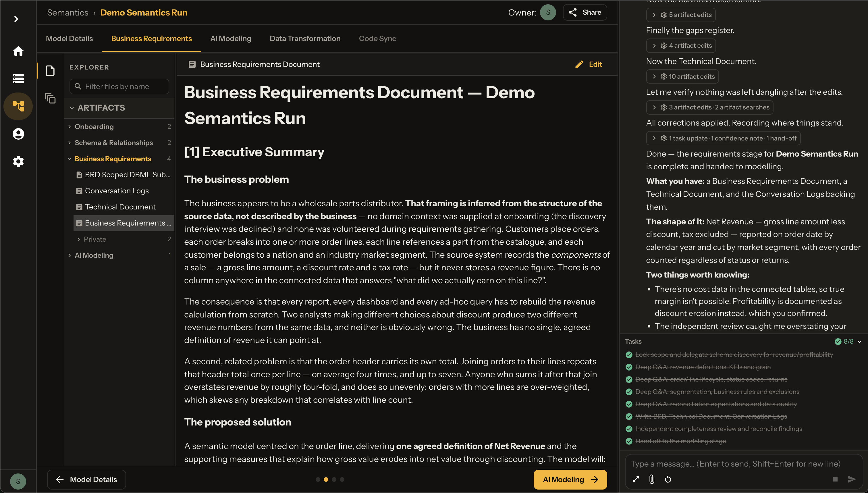Viewport: 868px width, 493px height.
Task: Collapse the Tasks 8/8 list
Action: click(848, 341)
